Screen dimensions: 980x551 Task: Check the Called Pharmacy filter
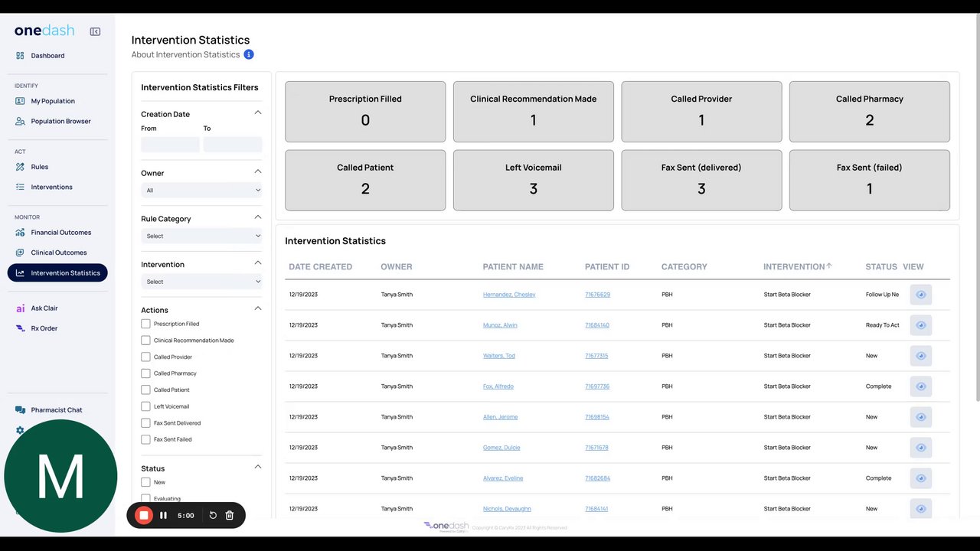pos(145,373)
